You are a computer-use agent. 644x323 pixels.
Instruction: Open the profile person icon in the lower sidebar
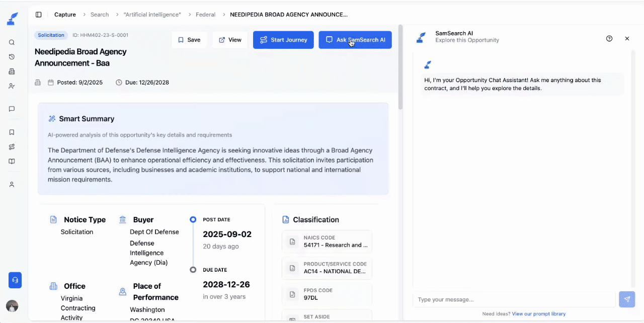12,184
